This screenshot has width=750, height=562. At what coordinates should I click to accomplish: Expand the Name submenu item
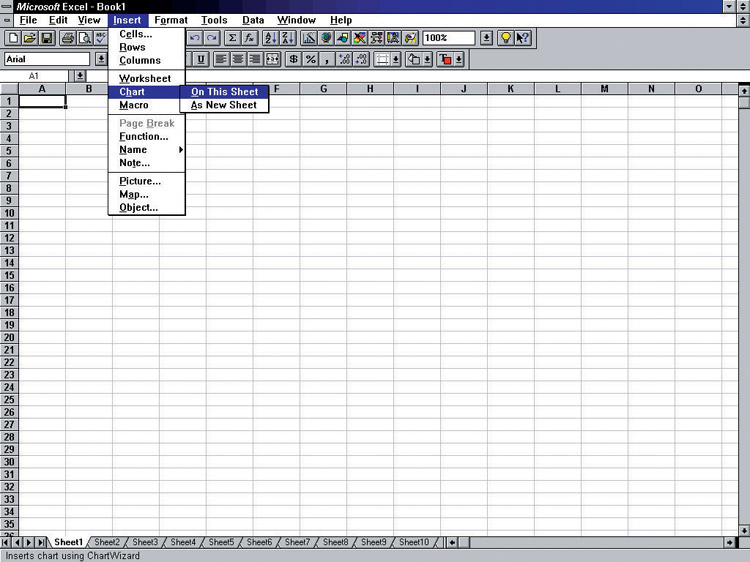pyautogui.click(x=146, y=150)
